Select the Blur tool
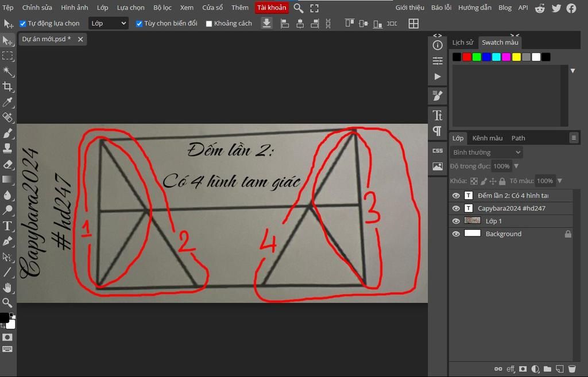 (x=7, y=195)
